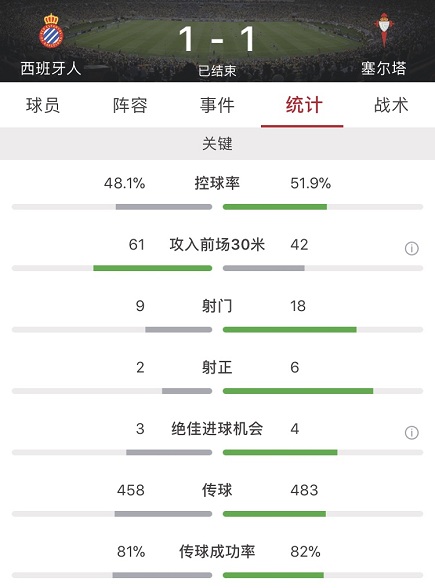The image size is (435, 588).
Task: Tap the 传球成功率 stat label
Action: point(217,552)
